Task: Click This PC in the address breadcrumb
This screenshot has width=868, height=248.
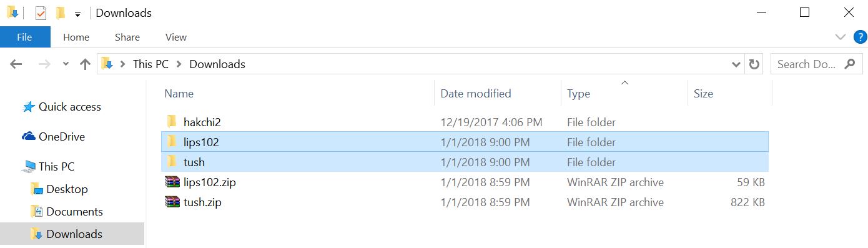Action: [x=151, y=64]
